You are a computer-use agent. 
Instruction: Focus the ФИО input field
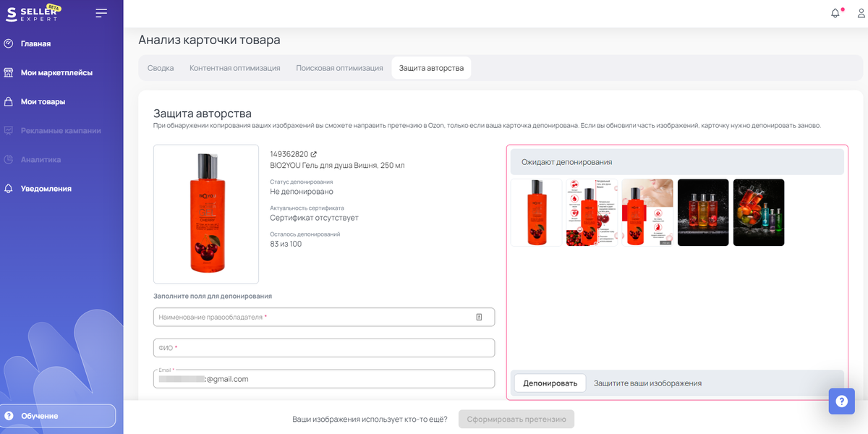click(324, 348)
